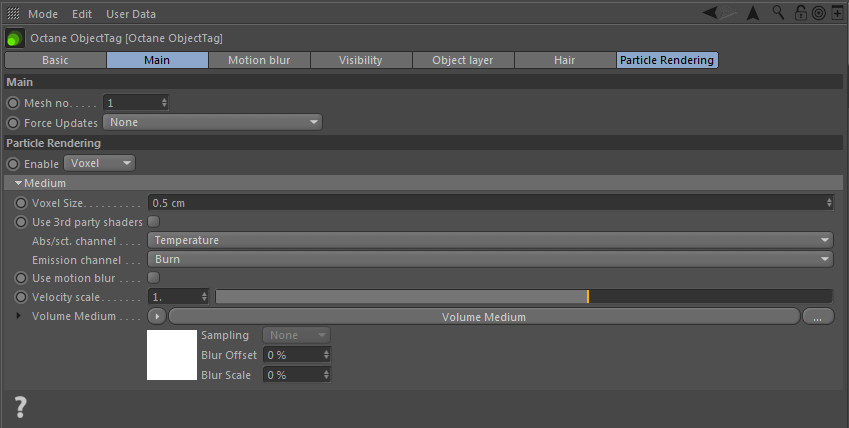Click the new attribute manager plus icon

click(837, 13)
